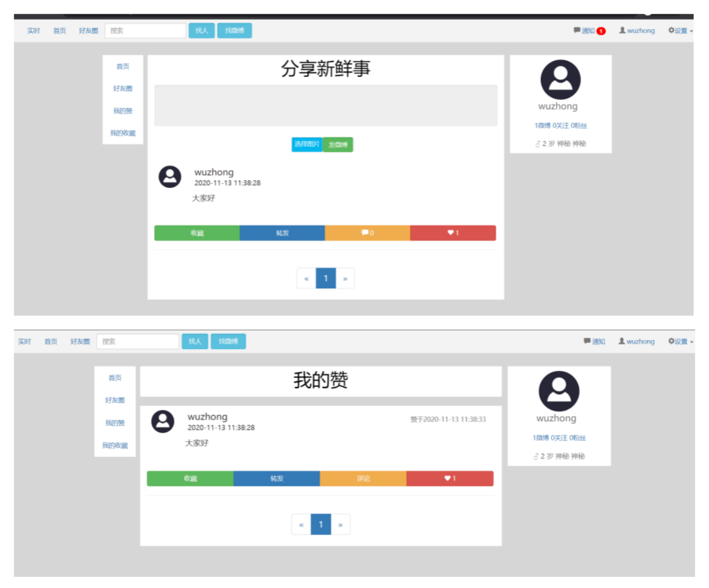Click the blue 选择图片 button
Image resolution: width=709 pixels, height=588 pixels.
(306, 145)
